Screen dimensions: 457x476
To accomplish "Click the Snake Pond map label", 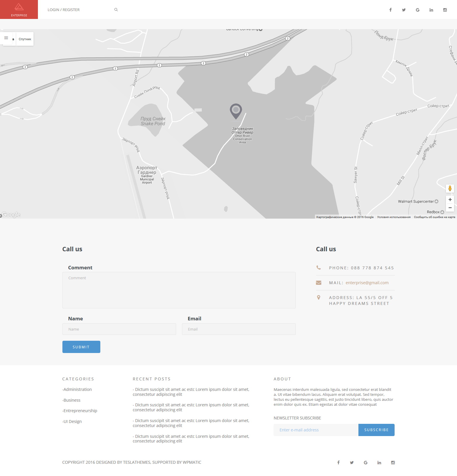I will (153, 121).
